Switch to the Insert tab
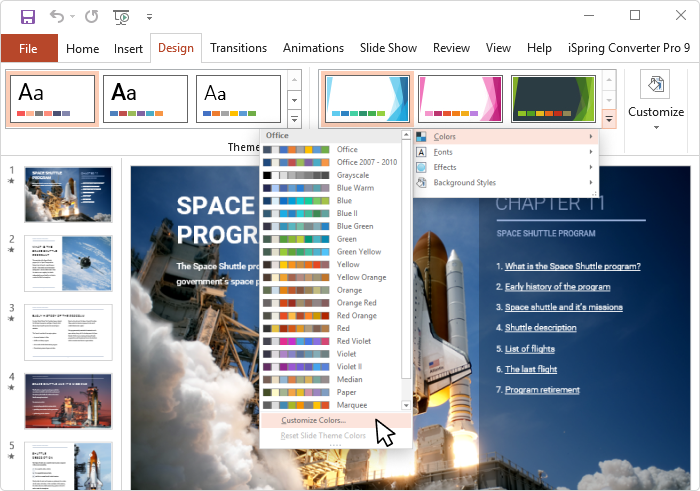This screenshot has width=700, height=491. 128,48
